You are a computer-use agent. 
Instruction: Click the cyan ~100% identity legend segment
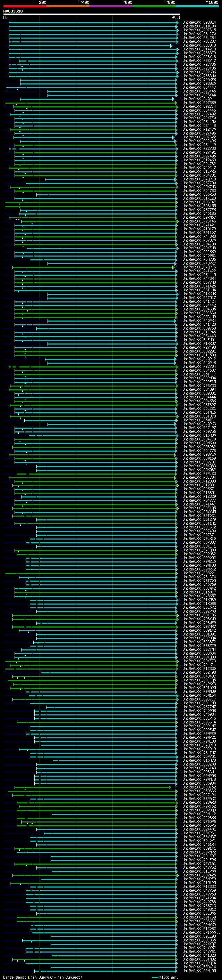point(197,6)
